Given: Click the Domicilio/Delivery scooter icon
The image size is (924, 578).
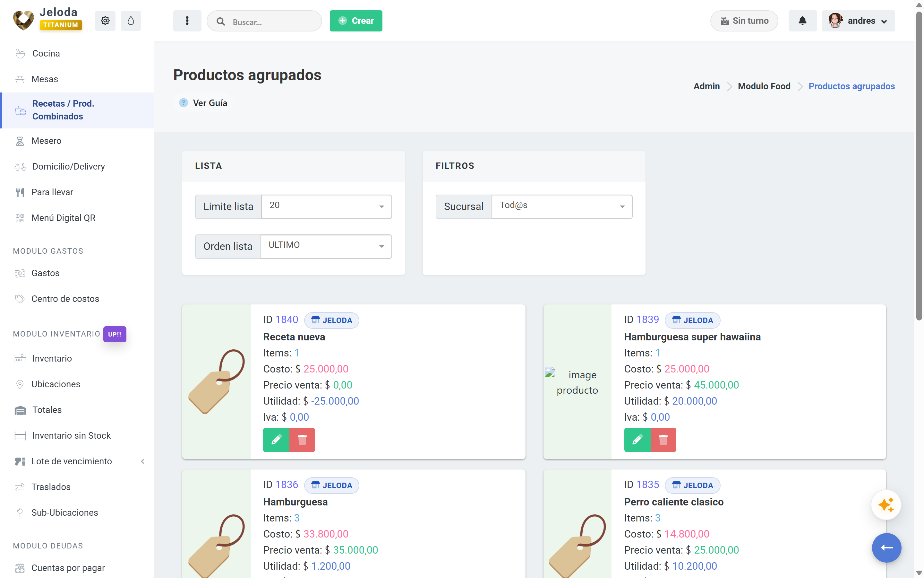Looking at the screenshot, I should (20, 167).
